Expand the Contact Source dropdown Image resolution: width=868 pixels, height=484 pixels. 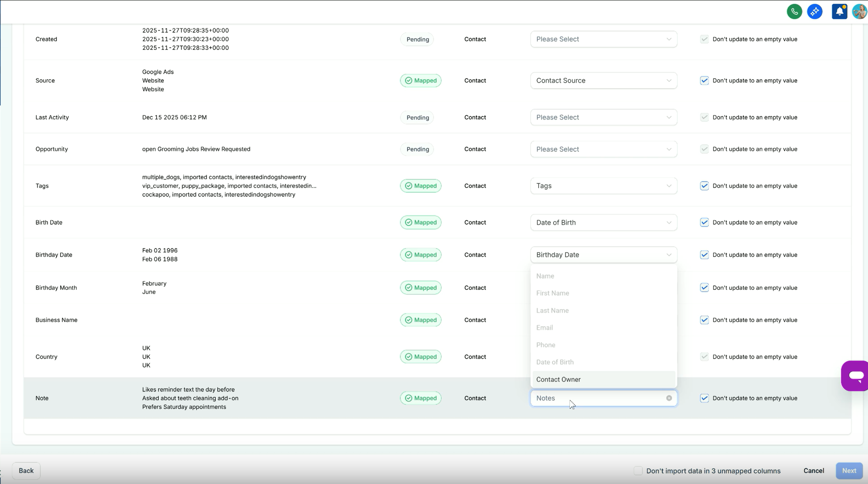pyautogui.click(x=603, y=80)
